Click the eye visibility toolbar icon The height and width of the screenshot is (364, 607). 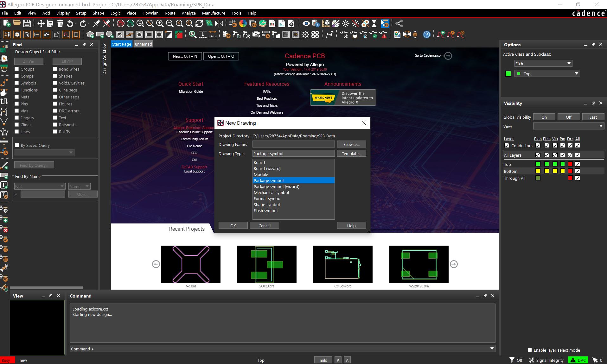pyautogui.click(x=306, y=23)
